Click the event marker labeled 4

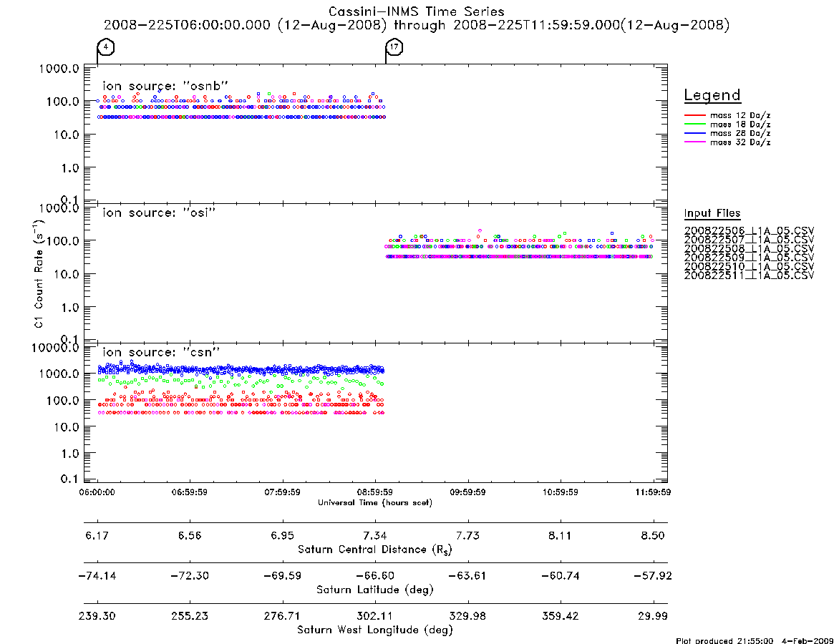pos(106,47)
